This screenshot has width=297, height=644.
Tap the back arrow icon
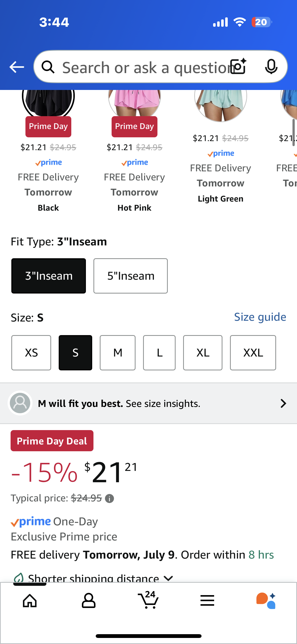click(x=17, y=67)
